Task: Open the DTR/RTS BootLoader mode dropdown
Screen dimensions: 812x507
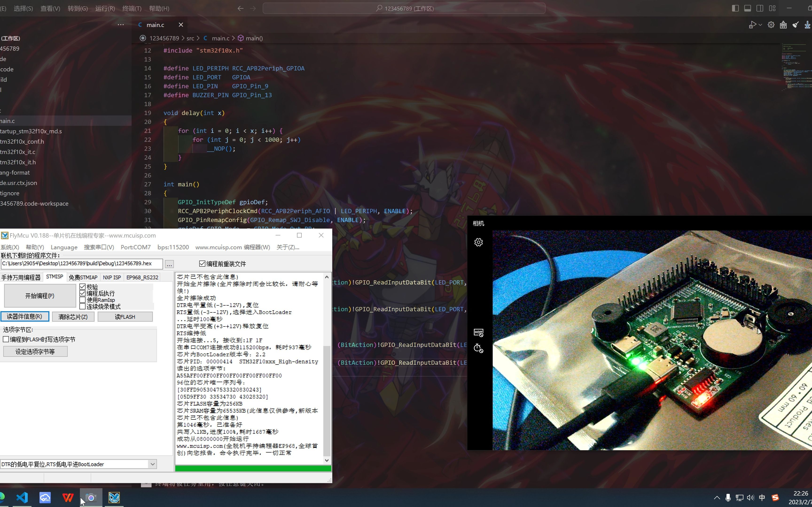Action: pos(152,464)
